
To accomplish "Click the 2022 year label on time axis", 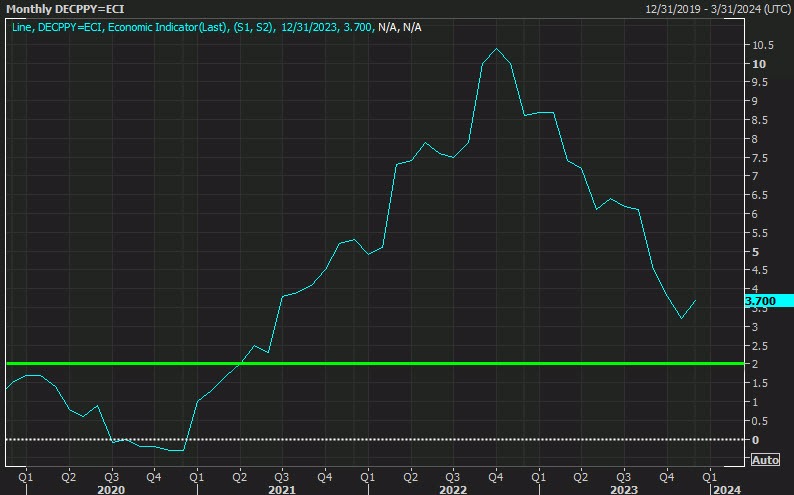I will click(453, 489).
